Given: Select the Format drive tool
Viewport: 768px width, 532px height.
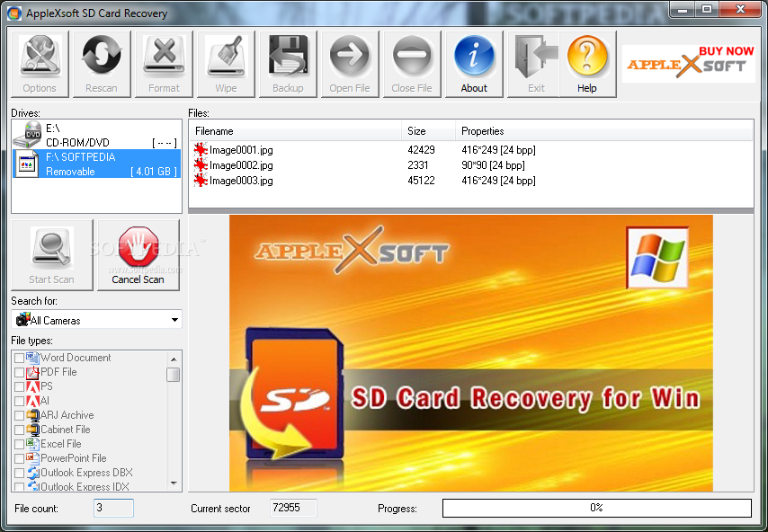Looking at the screenshot, I should [164, 64].
